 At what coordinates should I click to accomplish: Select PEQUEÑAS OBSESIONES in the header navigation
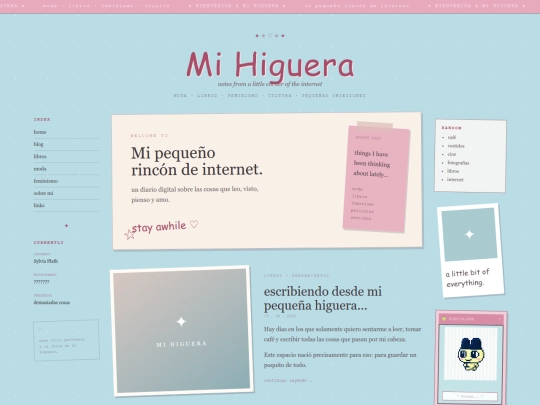coord(333,95)
